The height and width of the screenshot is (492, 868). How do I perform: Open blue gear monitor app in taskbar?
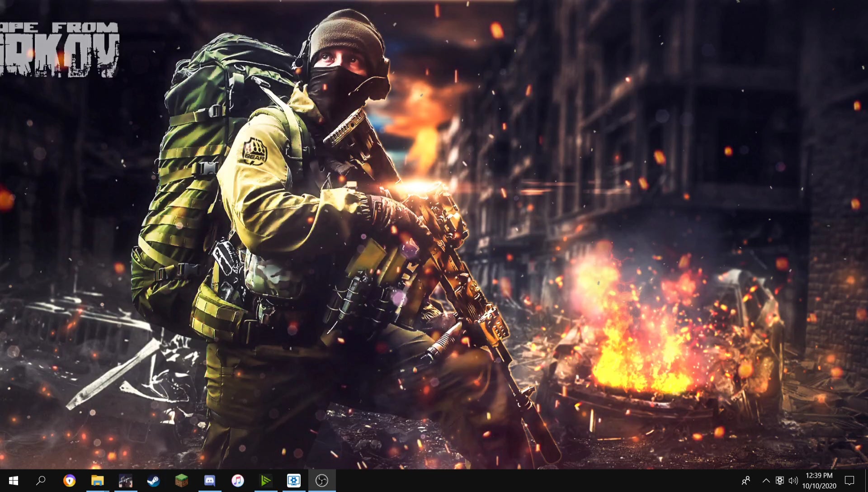point(293,481)
